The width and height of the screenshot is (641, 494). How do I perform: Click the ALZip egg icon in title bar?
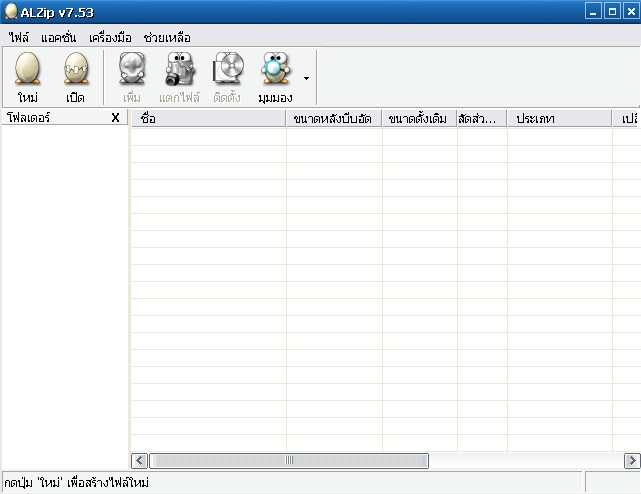coord(11,12)
